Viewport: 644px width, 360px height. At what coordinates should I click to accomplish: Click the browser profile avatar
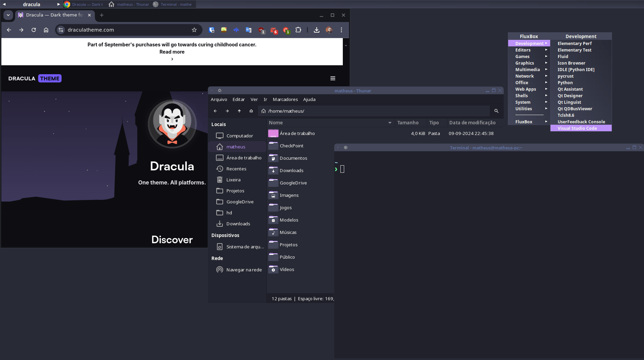tap(329, 30)
